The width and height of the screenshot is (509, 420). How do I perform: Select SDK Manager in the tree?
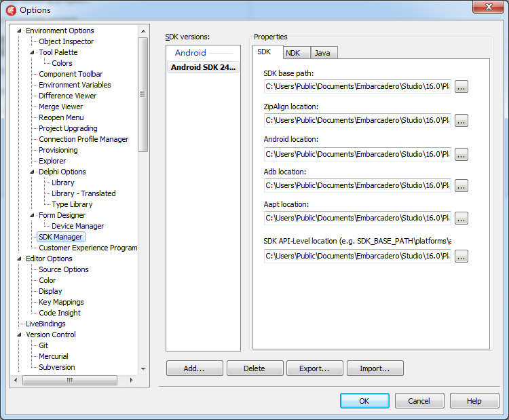[60, 237]
